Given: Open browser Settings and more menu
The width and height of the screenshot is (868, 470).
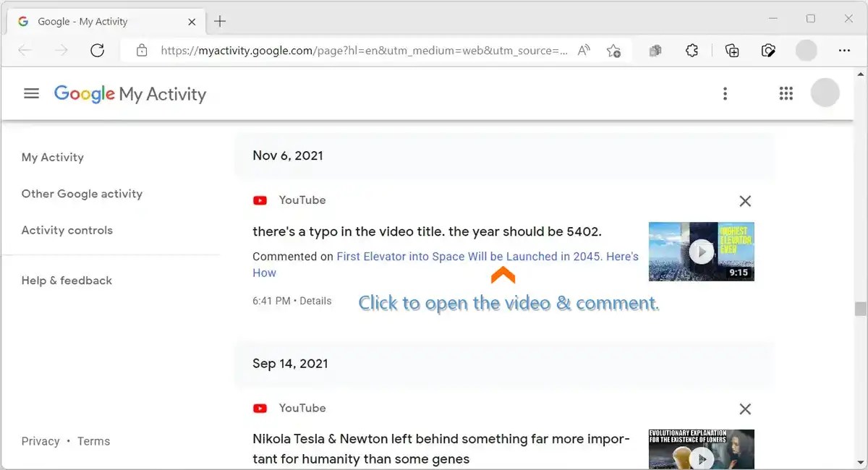Looking at the screenshot, I should coord(844,51).
